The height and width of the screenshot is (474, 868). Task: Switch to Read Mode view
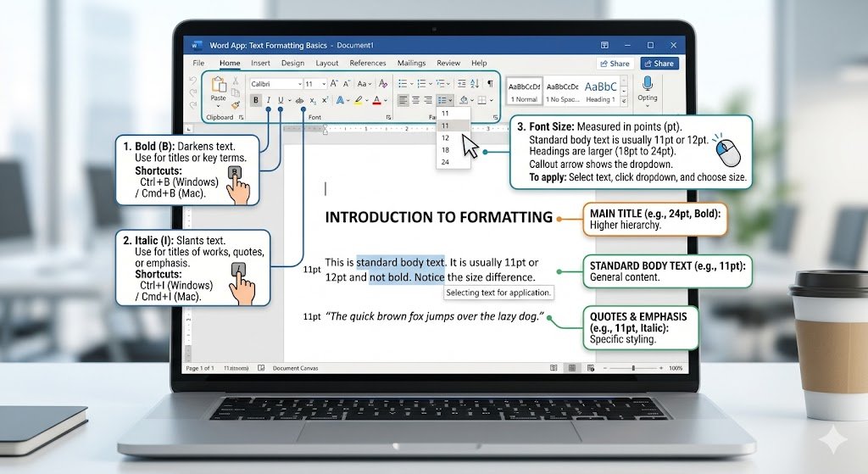pos(554,368)
